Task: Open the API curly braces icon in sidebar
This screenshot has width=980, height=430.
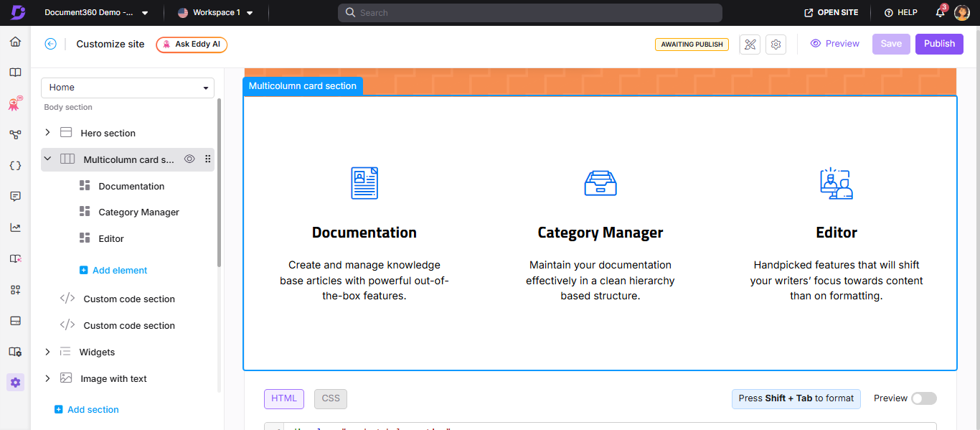Action: coord(15,165)
